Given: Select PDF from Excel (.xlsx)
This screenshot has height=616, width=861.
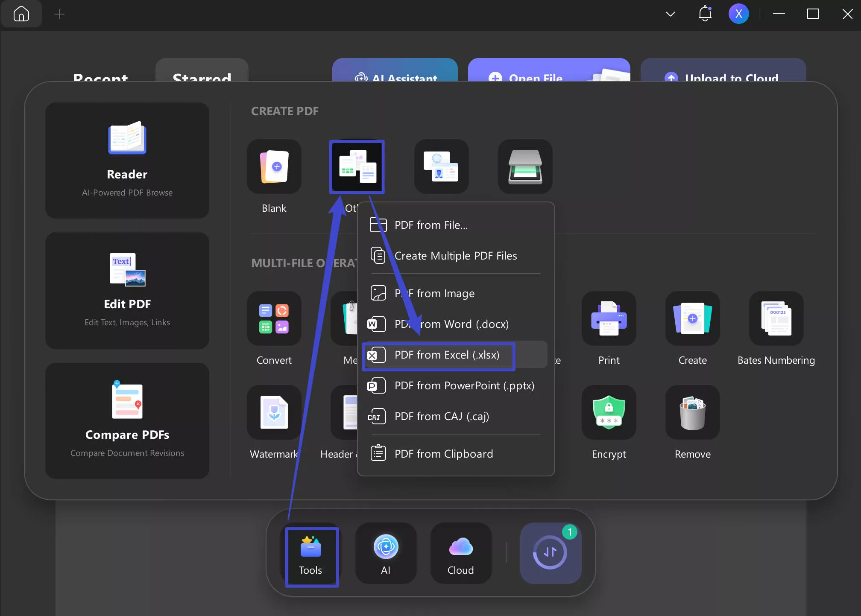Looking at the screenshot, I should [x=446, y=355].
